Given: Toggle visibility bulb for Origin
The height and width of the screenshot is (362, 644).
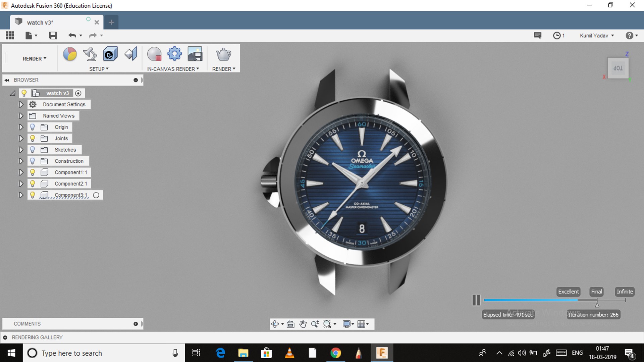Looking at the screenshot, I should click(x=33, y=127).
